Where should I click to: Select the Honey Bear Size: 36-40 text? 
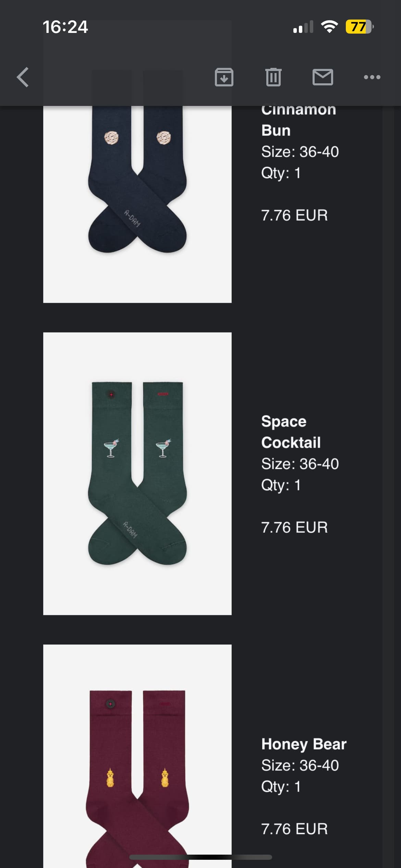[300, 765]
